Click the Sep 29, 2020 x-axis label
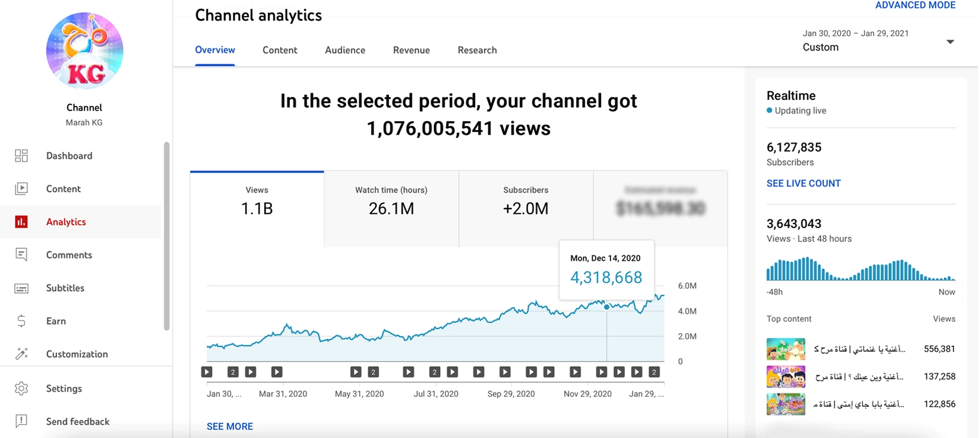 tap(511, 394)
